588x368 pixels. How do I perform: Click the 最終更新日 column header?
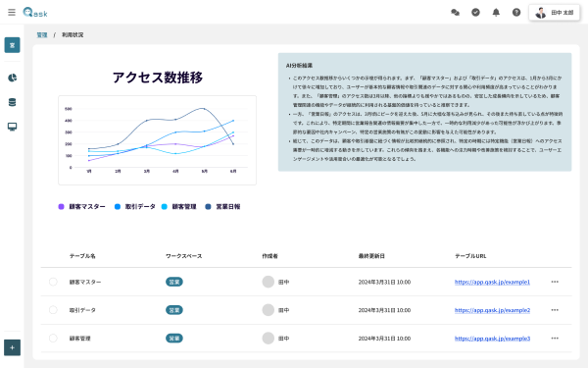[x=371, y=256]
